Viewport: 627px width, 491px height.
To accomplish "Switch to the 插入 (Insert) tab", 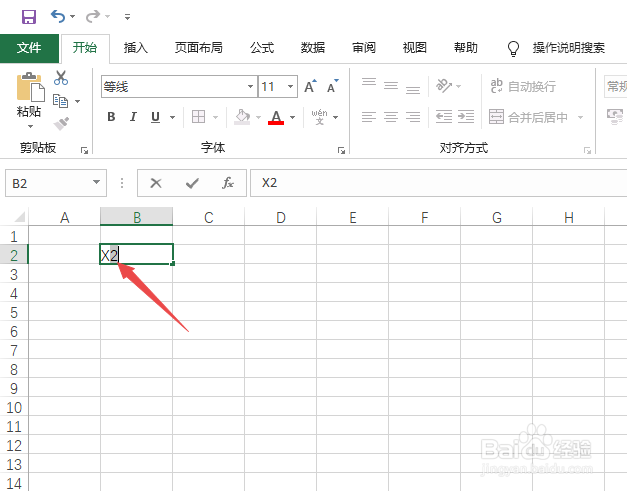I will [x=136, y=48].
